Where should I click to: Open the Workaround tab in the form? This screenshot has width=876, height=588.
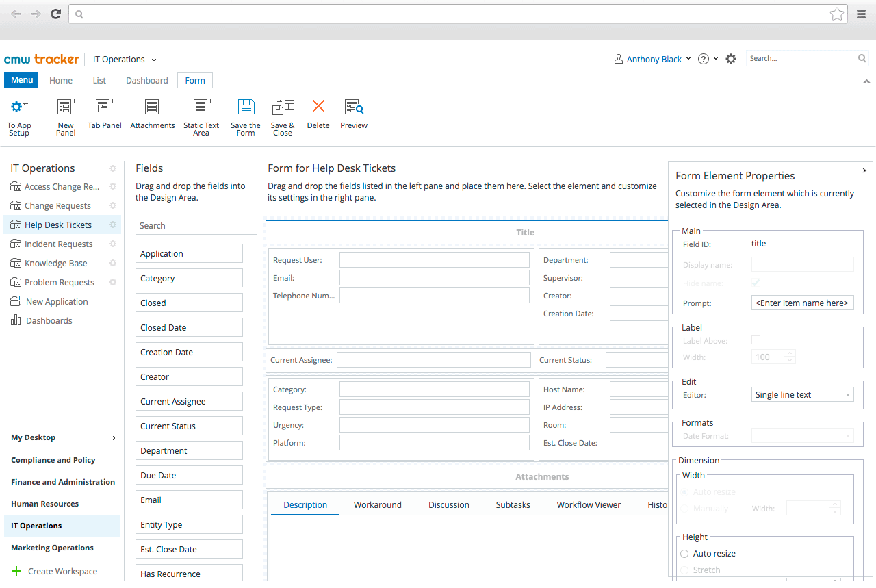(x=378, y=504)
